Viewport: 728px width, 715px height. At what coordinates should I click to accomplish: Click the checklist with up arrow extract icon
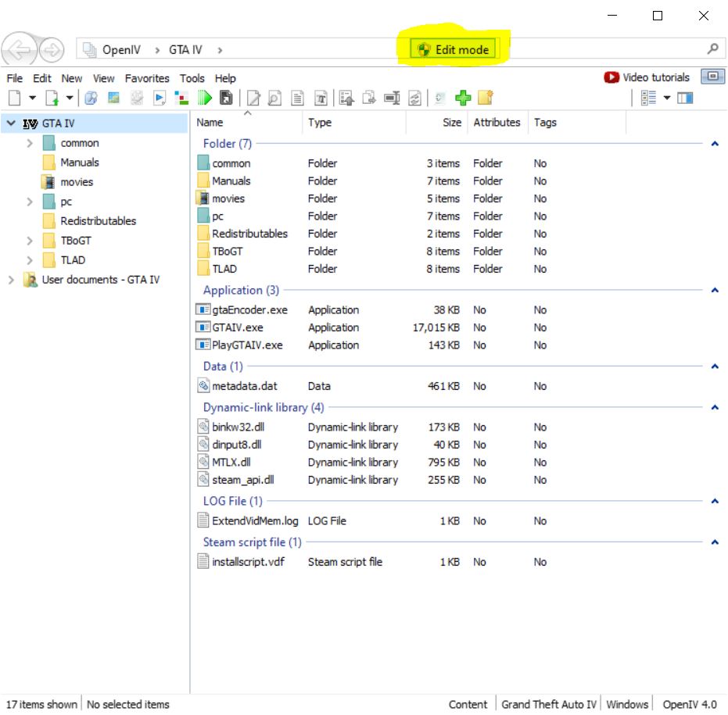pyautogui.click(x=346, y=98)
